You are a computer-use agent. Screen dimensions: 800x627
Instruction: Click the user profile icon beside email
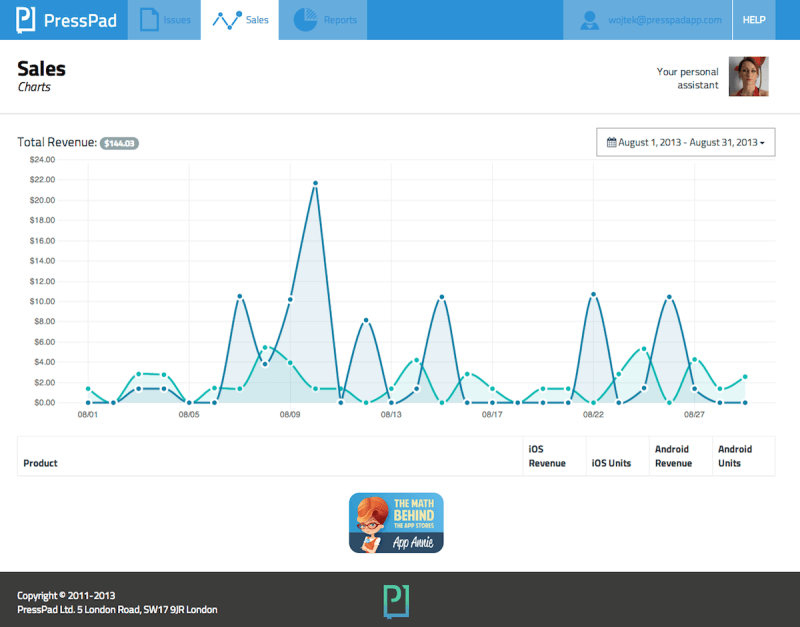point(590,20)
